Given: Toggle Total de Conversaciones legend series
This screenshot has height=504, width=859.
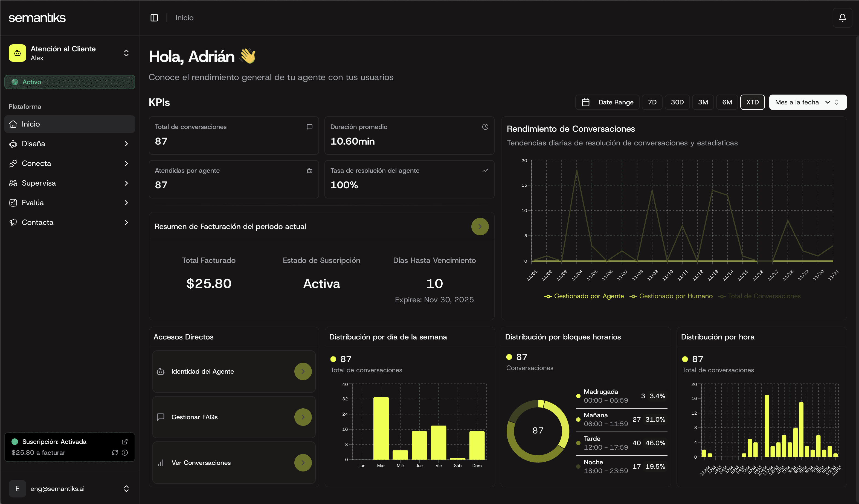Looking at the screenshot, I should 759,296.
